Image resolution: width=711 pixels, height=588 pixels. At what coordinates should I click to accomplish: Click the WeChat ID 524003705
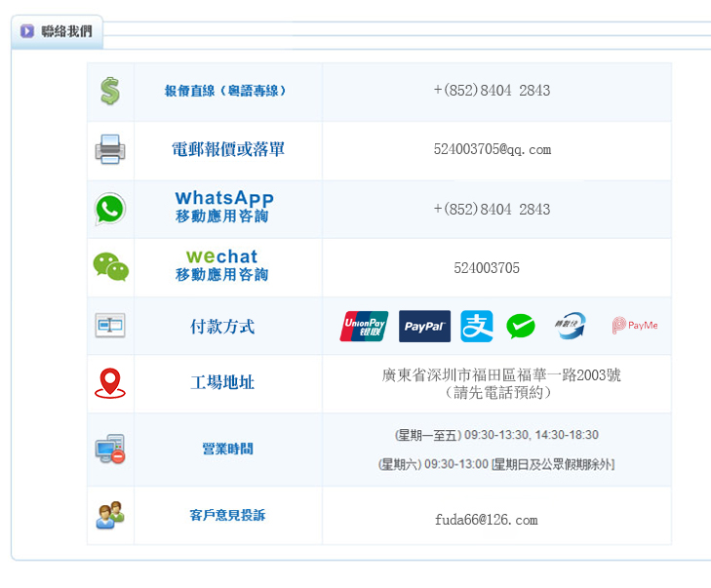(487, 268)
